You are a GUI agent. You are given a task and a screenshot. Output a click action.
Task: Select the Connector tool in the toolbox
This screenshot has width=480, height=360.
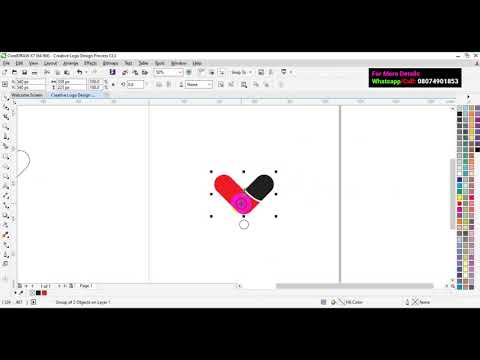(6, 206)
